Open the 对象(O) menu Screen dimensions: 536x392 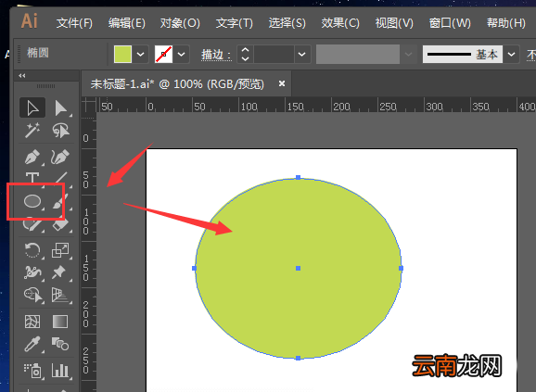coord(180,23)
